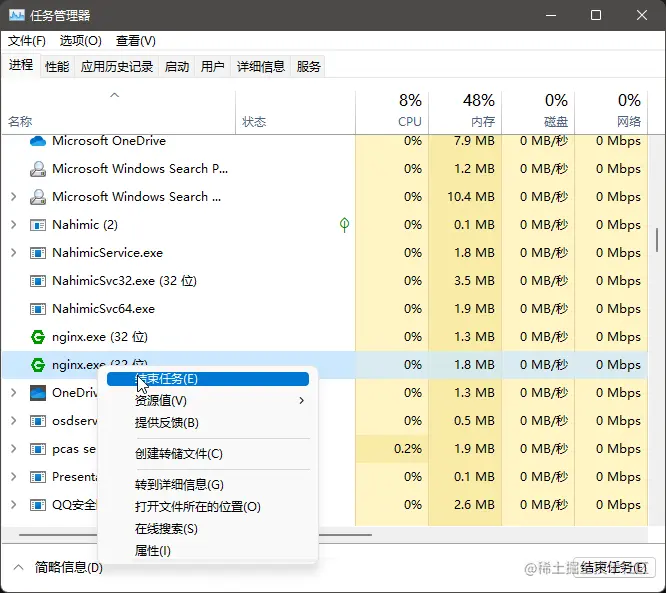Image resolution: width=666 pixels, height=593 pixels.
Task: Switch to the 用户 tab
Action: click(x=212, y=67)
